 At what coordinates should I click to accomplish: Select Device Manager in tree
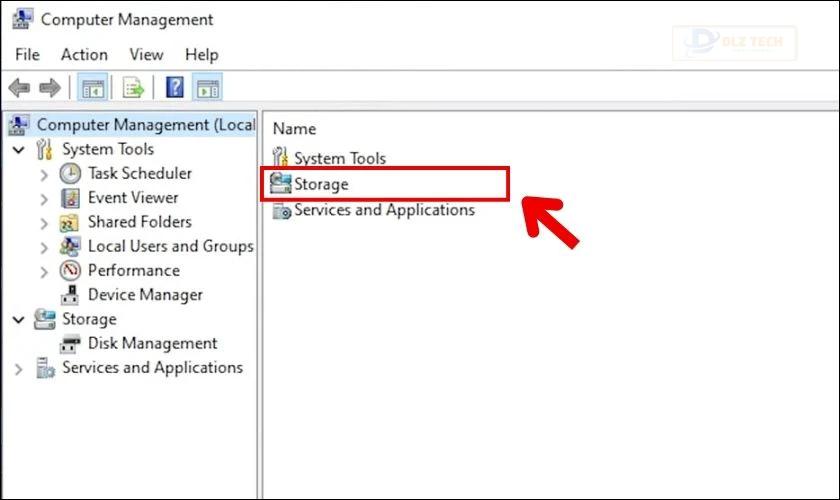point(145,295)
